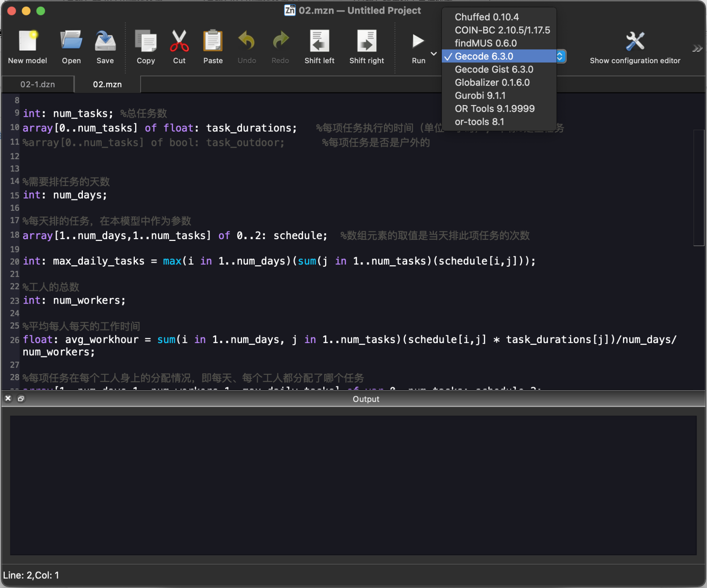Show the configuration editor tools icon
Image resolution: width=707 pixels, height=588 pixels.
point(635,41)
